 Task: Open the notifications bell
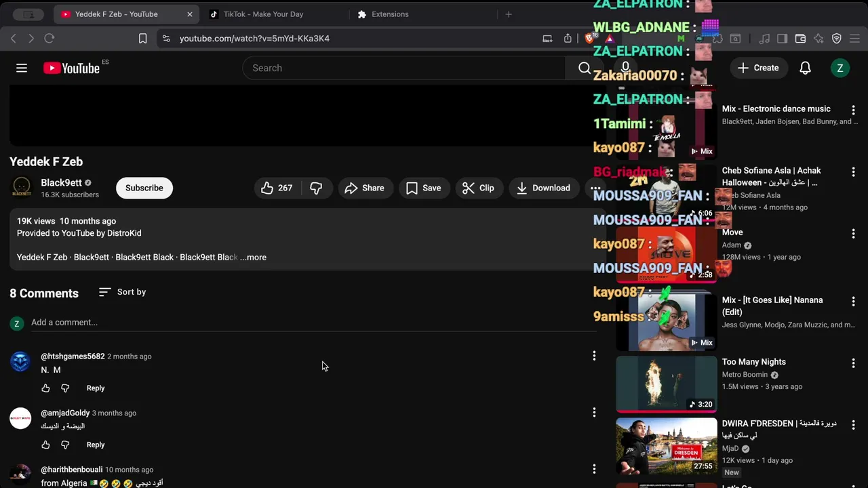[805, 68]
